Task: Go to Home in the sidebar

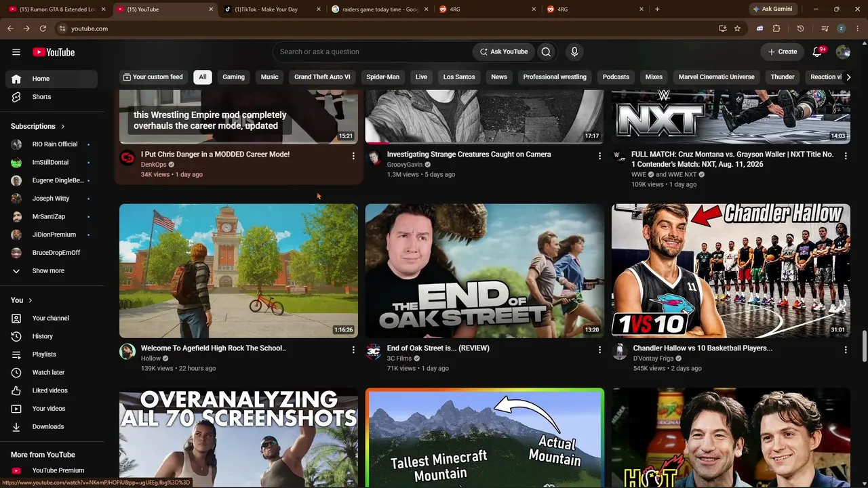Action: pyautogui.click(x=52, y=79)
